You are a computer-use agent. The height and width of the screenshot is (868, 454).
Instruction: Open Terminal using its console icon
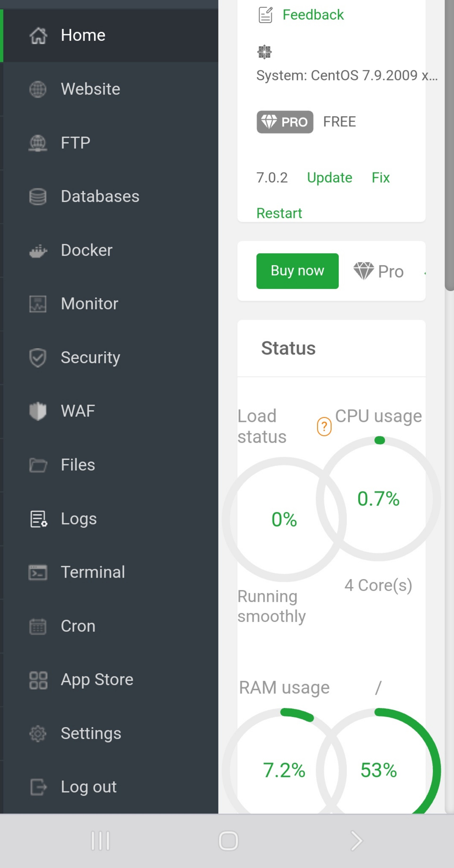click(x=38, y=573)
